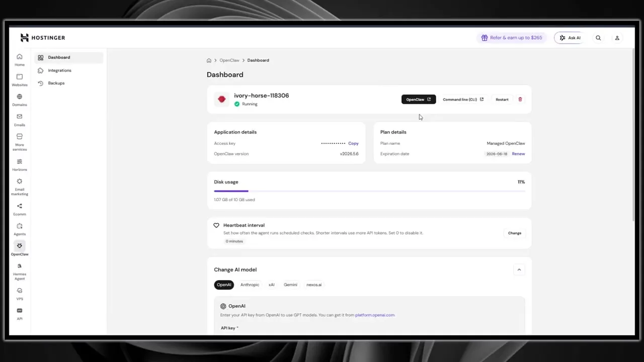Click the black OpenClaw launch button
644x362 pixels.
[419, 100]
